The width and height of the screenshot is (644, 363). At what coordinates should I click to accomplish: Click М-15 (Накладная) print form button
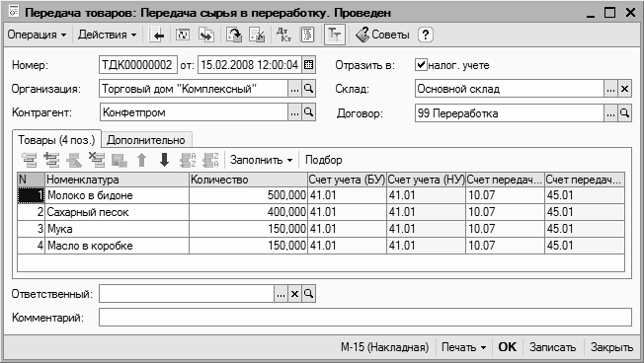[385, 347]
